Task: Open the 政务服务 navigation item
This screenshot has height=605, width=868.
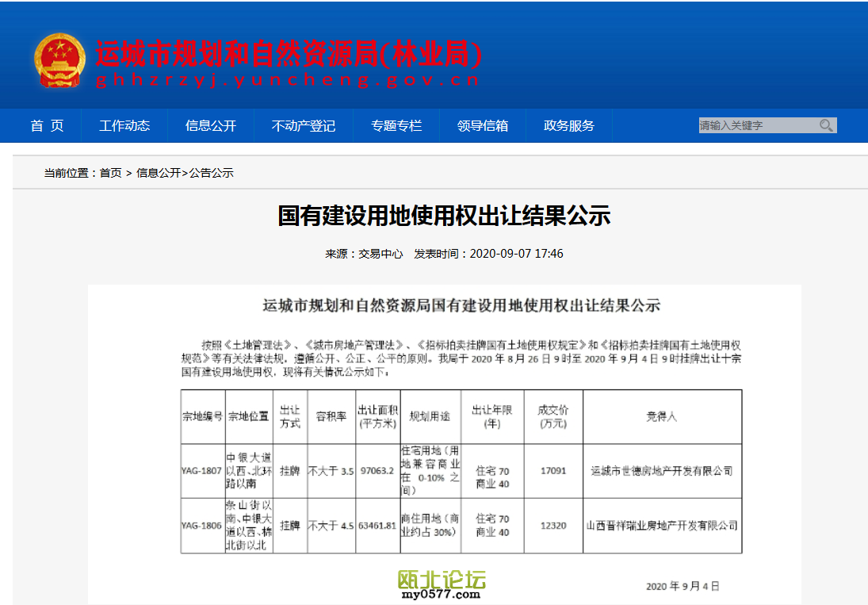Action: pyautogui.click(x=568, y=126)
